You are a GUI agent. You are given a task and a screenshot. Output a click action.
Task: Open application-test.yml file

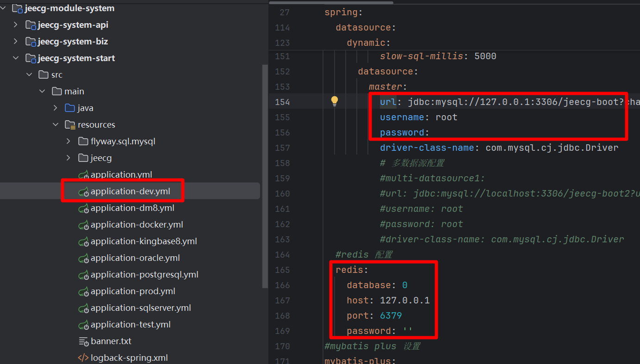[130, 325]
